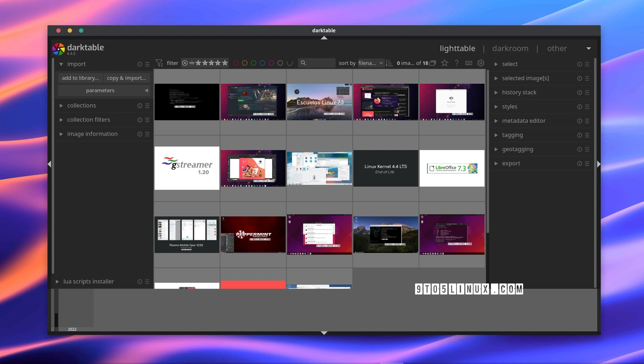Toggle the color label union/intersection operator

click(290, 63)
